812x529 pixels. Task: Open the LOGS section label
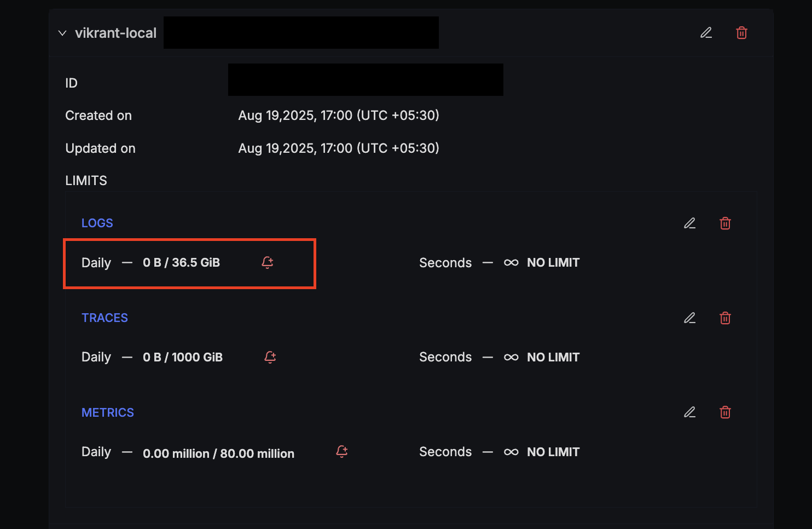(97, 223)
